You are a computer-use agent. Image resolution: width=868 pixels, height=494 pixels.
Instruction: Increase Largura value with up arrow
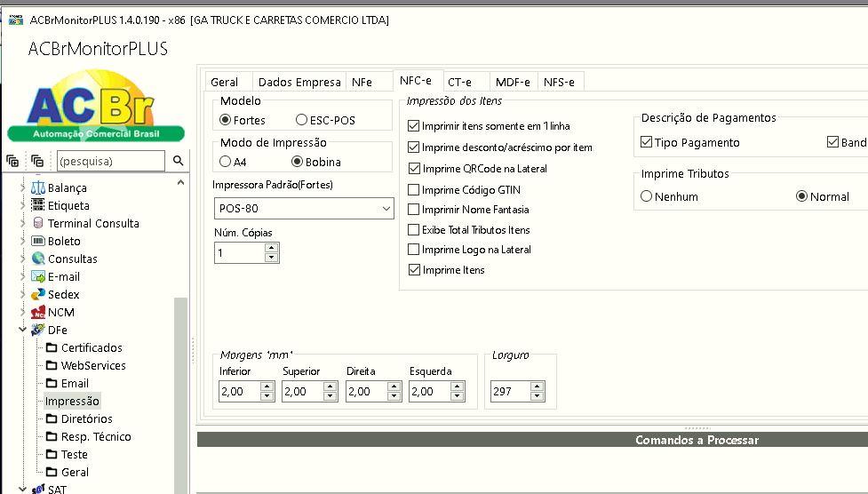point(537,386)
